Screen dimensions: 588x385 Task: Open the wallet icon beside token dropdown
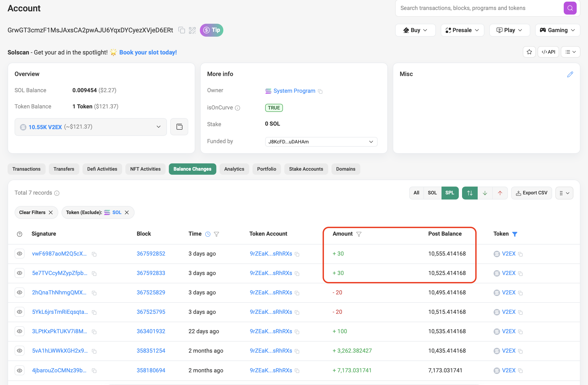point(179,127)
